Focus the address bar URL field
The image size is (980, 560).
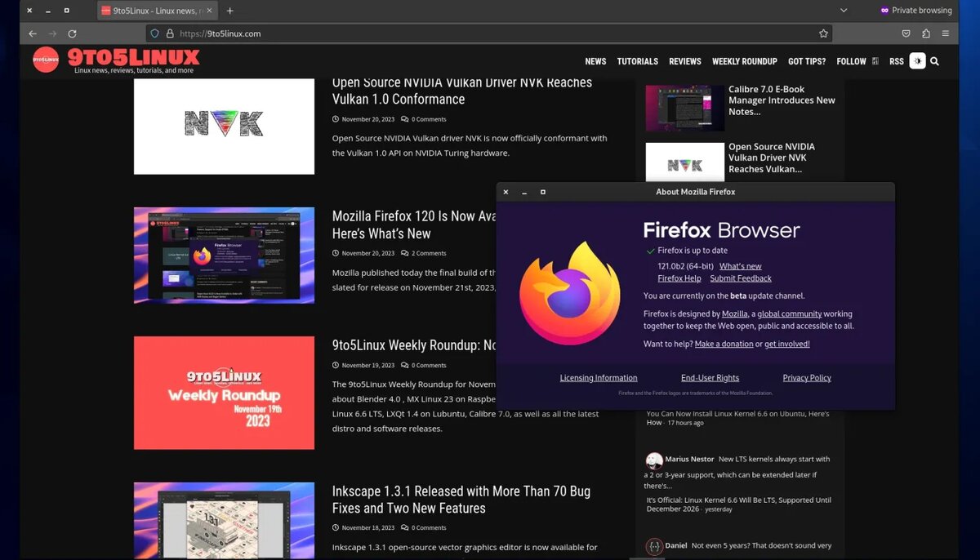tap(490, 33)
